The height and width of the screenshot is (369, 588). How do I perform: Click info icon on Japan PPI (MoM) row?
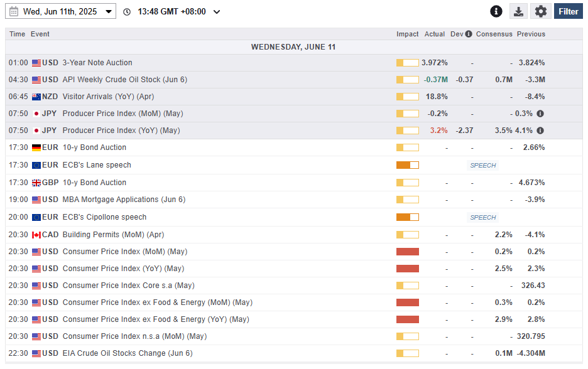[x=540, y=114]
